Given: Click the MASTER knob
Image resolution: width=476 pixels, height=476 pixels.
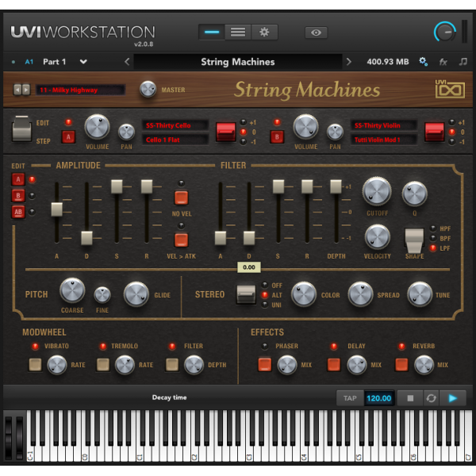Looking at the screenshot, I should pos(148,89).
